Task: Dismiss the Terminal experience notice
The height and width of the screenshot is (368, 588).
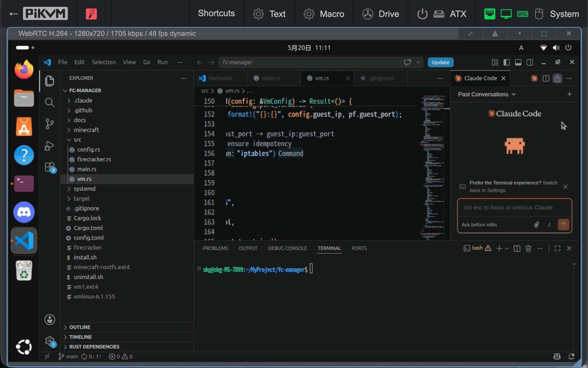Action: [x=566, y=187]
